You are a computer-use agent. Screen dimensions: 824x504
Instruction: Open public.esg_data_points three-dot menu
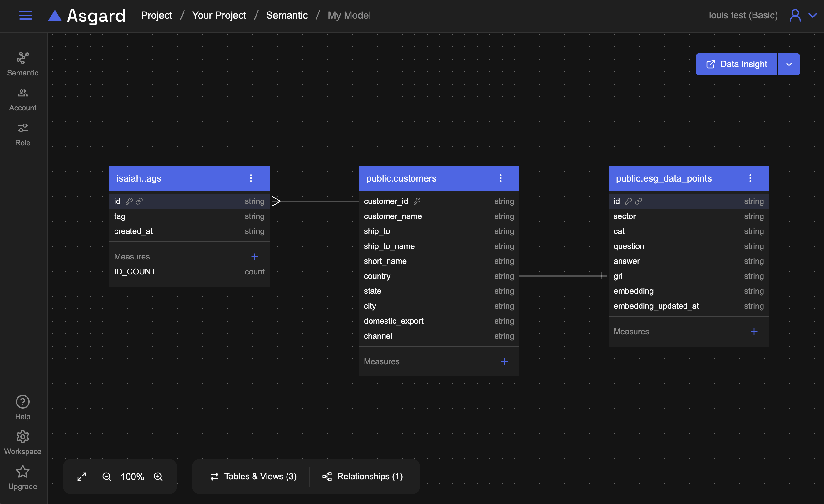point(750,178)
